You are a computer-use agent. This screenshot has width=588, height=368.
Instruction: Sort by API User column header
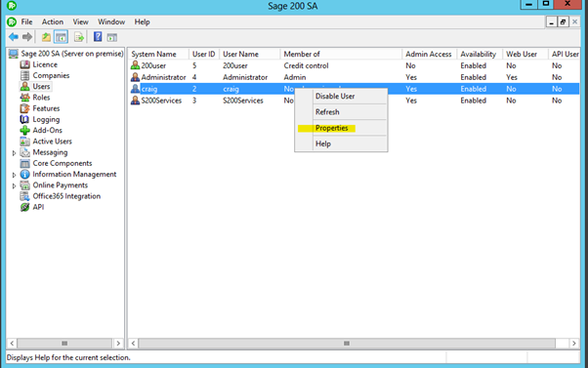[x=565, y=54]
